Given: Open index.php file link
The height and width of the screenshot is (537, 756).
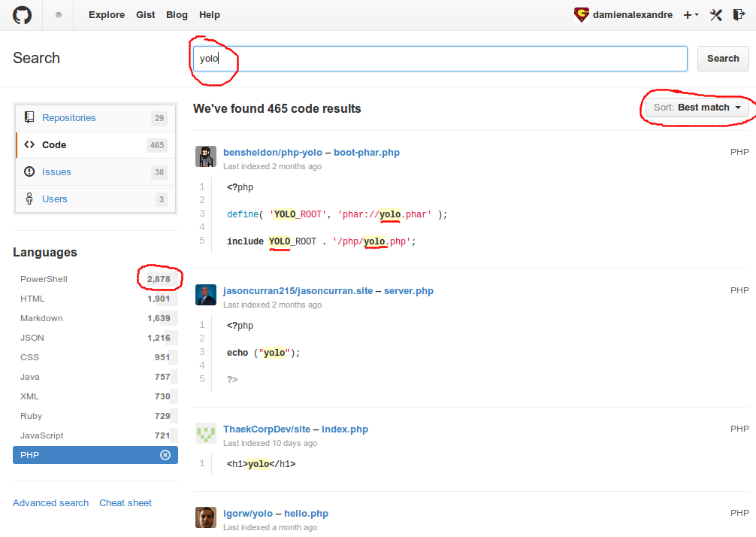Looking at the screenshot, I should click(x=345, y=429).
